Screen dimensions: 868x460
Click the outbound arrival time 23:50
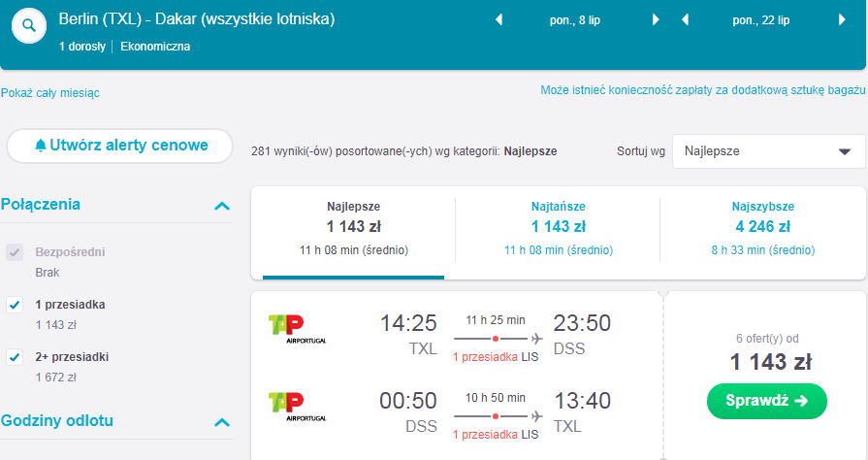coord(582,323)
